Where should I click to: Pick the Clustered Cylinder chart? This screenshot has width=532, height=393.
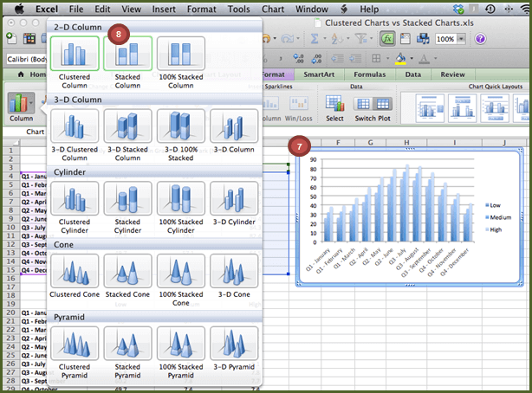(x=75, y=198)
